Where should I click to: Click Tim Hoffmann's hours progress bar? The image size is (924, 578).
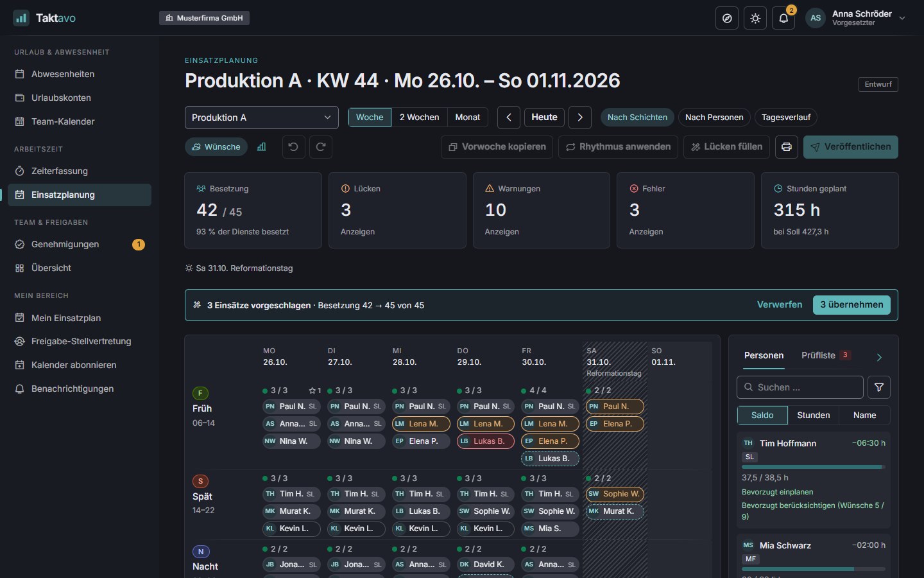pyautogui.click(x=814, y=467)
